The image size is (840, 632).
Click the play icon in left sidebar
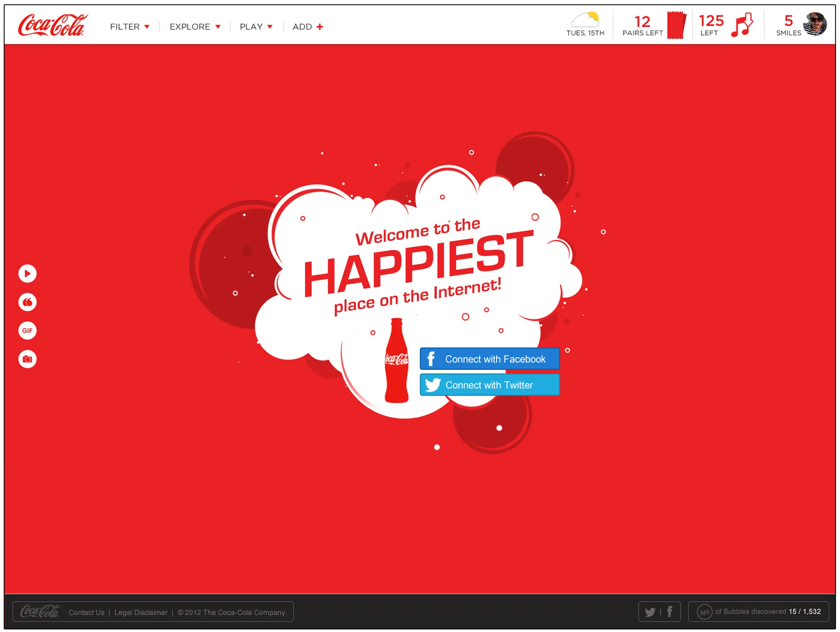(x=27, y=273)
